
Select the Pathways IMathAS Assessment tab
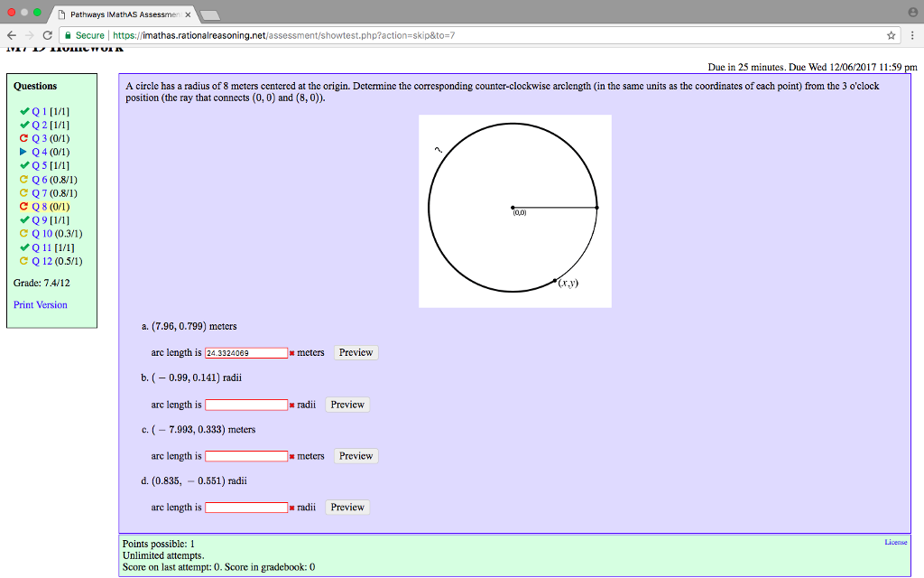(x=122, y=15)
